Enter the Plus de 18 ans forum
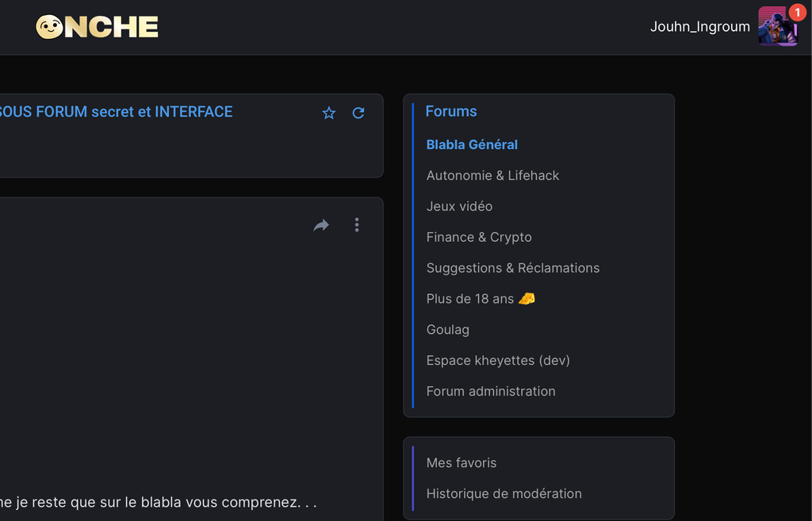This screenshot has height=521, width=812. point(480,299)
